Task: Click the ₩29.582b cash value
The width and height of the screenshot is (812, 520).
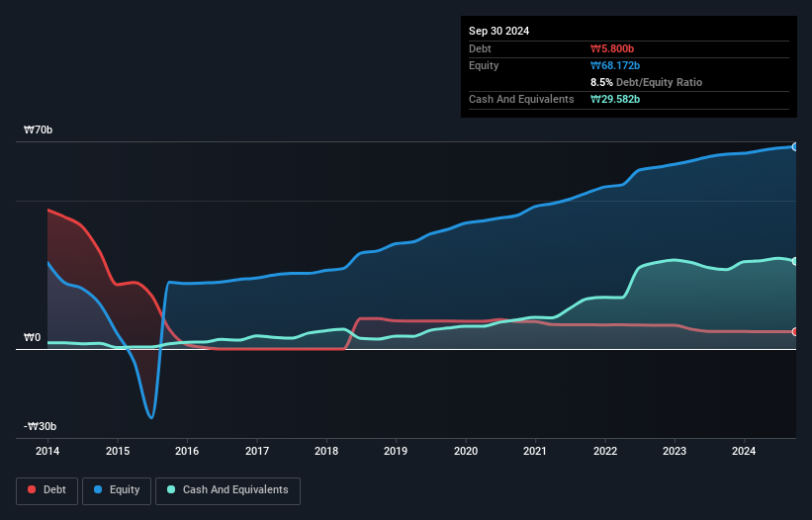Action: [615, 99]
